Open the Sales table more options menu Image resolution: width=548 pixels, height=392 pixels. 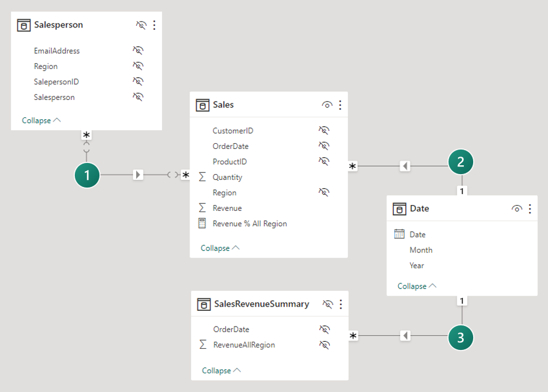tap(340, 105)
